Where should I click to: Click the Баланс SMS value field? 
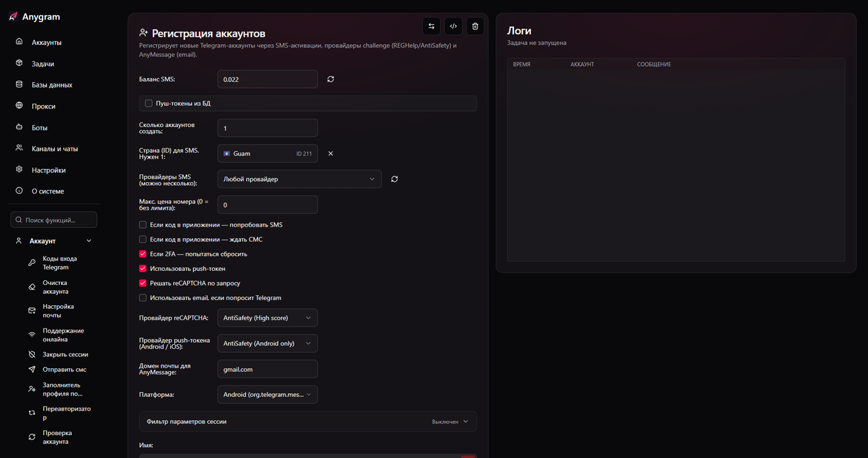(x=268, y=79)
